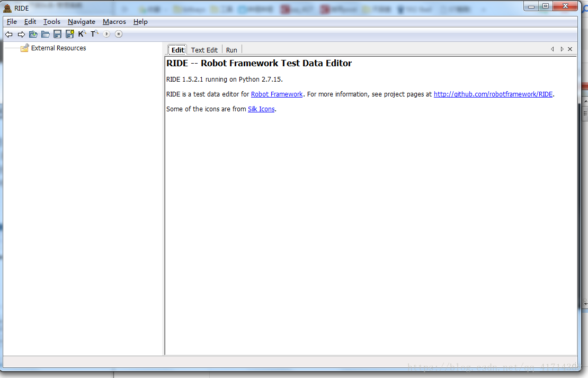Switch to the Run tab
The image size is (588, 378).
point(231,50)
